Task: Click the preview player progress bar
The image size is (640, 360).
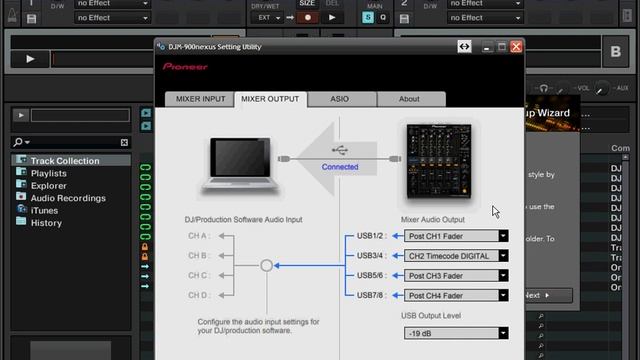Action: (x=80, y=116)
